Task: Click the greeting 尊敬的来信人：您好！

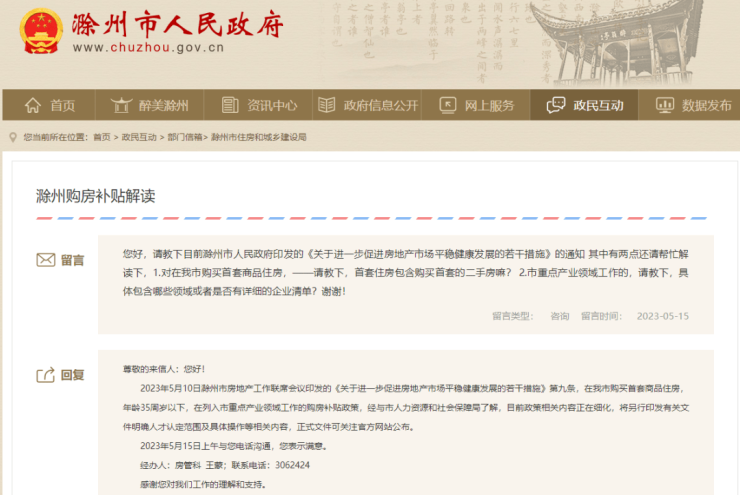Action: [x=164, y=369]
